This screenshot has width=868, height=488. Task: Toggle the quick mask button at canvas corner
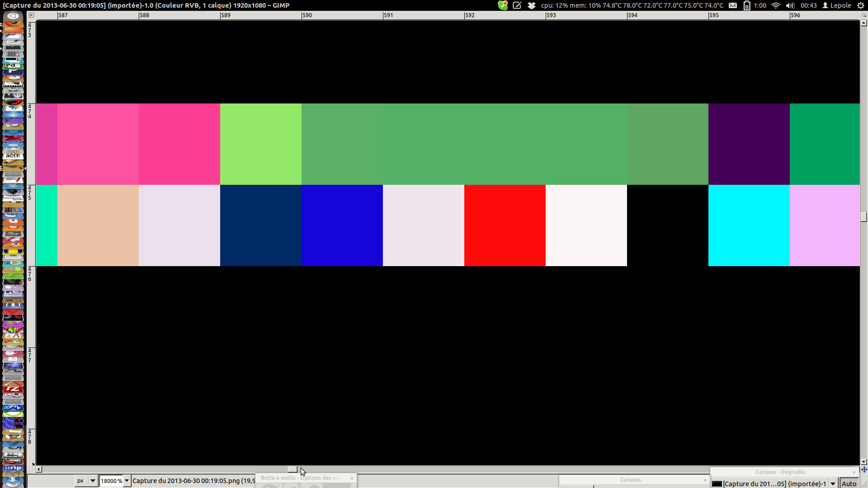pos(31,469)
